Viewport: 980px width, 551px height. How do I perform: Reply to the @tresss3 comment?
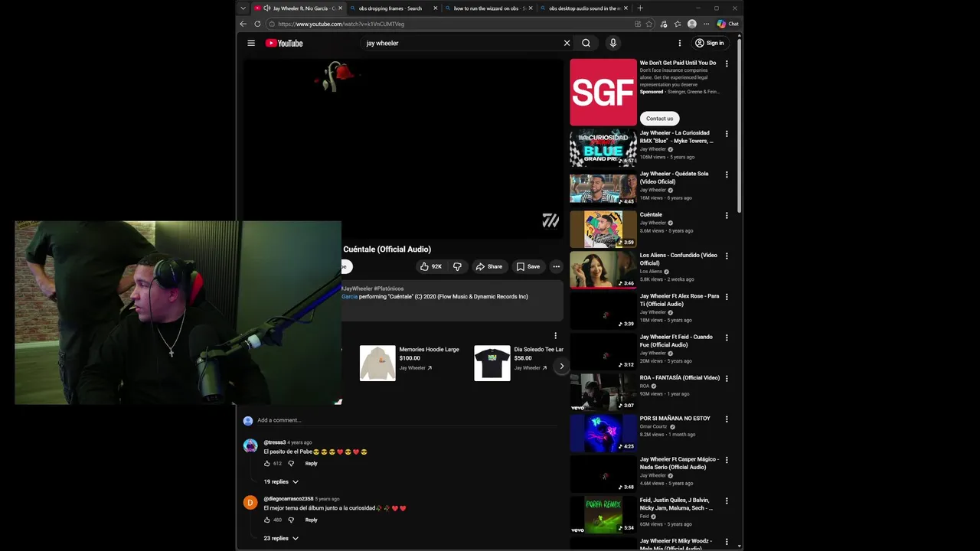click(x=311, y=463)
